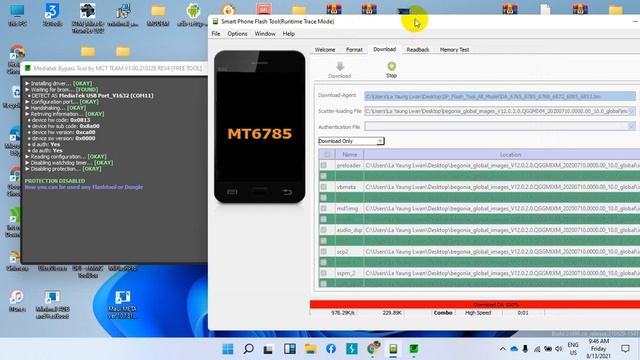The image size is (640, 360).
Task: Click the microphone tray icon
Action: 525,349
